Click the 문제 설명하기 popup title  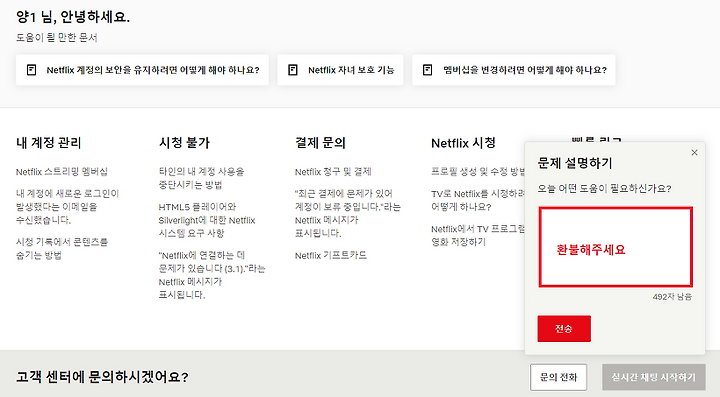click(575, 163)
